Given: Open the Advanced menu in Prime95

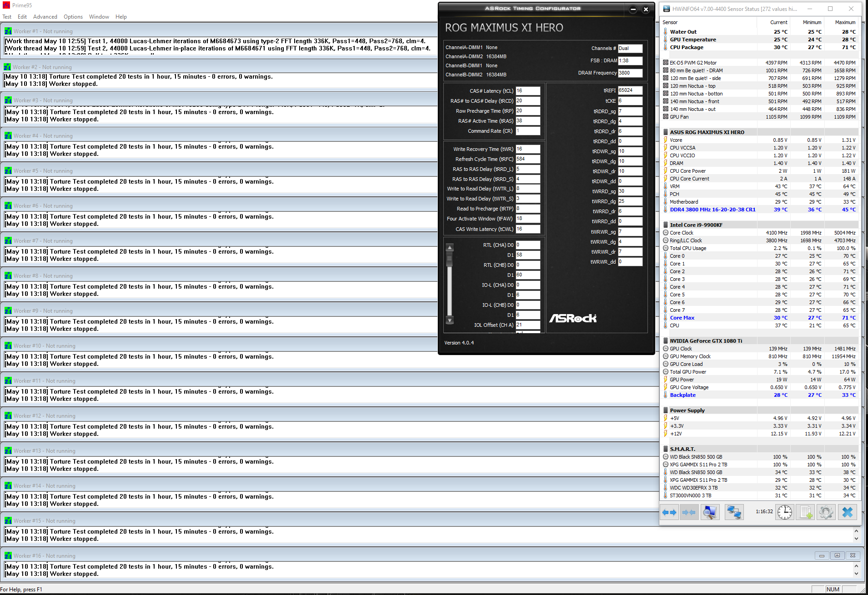Looking at the screenshot, I should tap(45, 17).
